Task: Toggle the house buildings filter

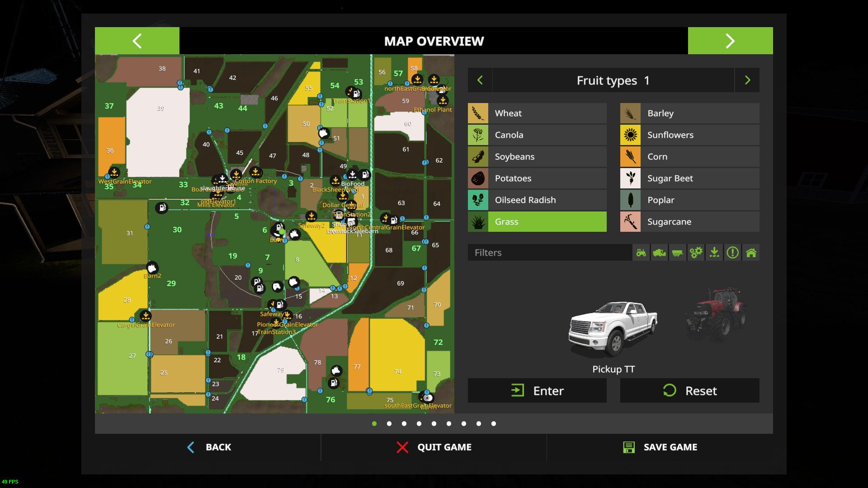Action: pos(751,253)
